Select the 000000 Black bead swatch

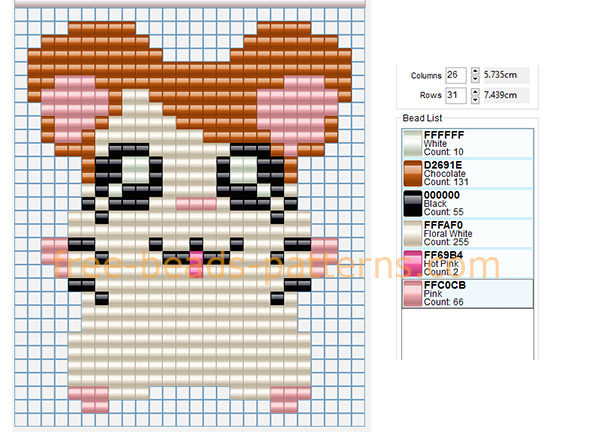412,203
